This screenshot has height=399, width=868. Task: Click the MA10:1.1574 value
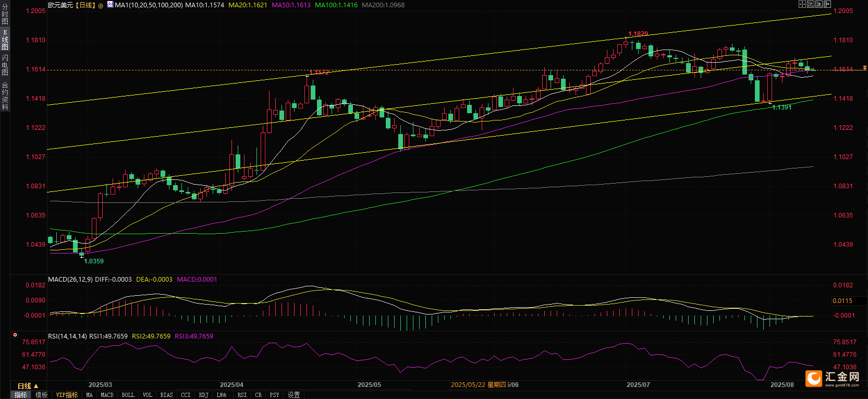[x=205, y=5]
